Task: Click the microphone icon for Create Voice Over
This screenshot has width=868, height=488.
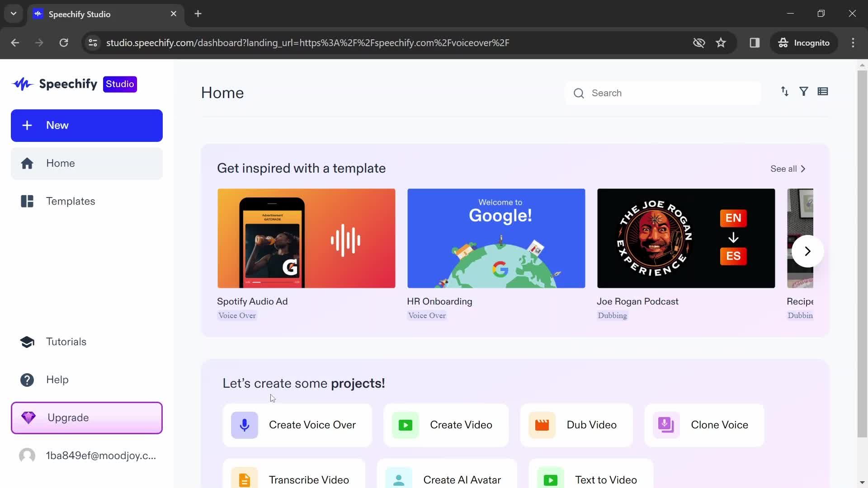Action: pos(245,425)
